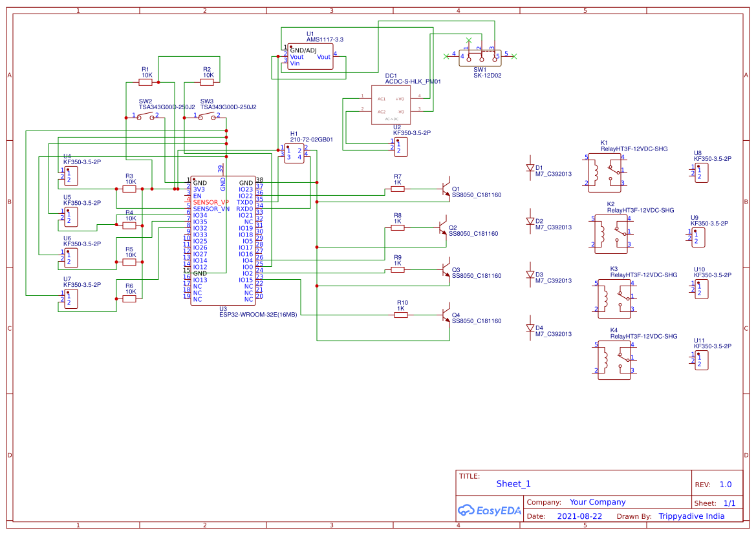Click the RXD0 pin label
Image resolution: width=756 pixels, height=535 pixels.
click(x=244, y=209)
